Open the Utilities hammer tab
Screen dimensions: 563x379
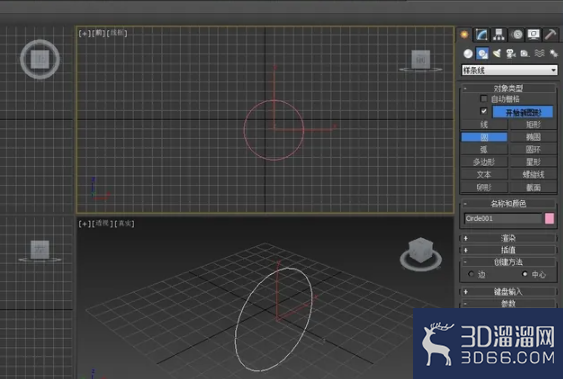click(x=550, y=34)
